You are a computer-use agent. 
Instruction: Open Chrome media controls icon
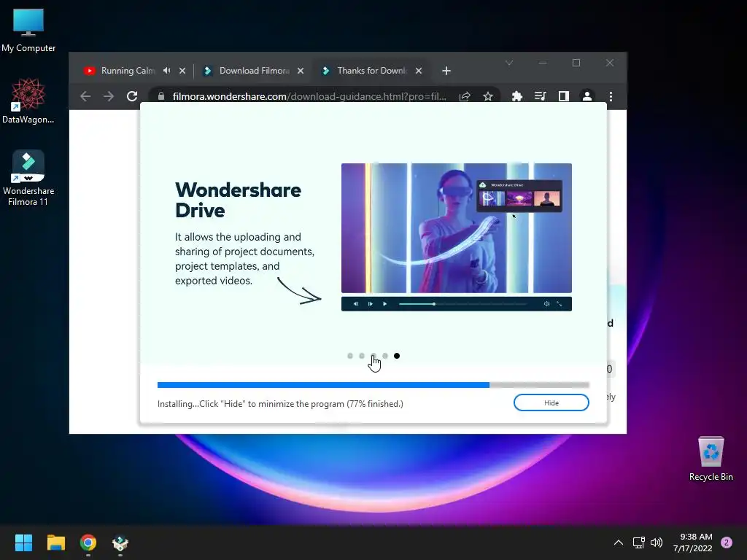click(x=541, y=97)
